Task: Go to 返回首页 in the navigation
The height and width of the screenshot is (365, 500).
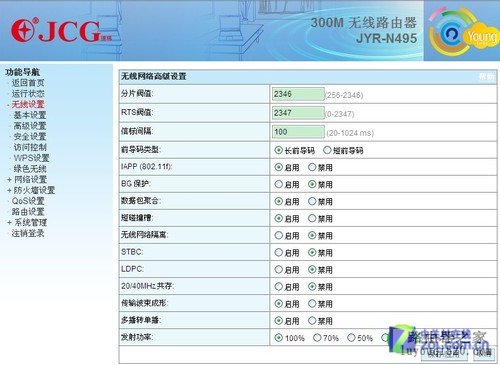Action: [x=28, y=83]
